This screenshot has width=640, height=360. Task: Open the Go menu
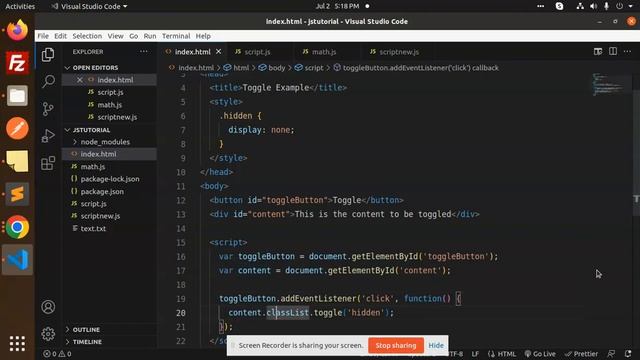tap(133, 36)
